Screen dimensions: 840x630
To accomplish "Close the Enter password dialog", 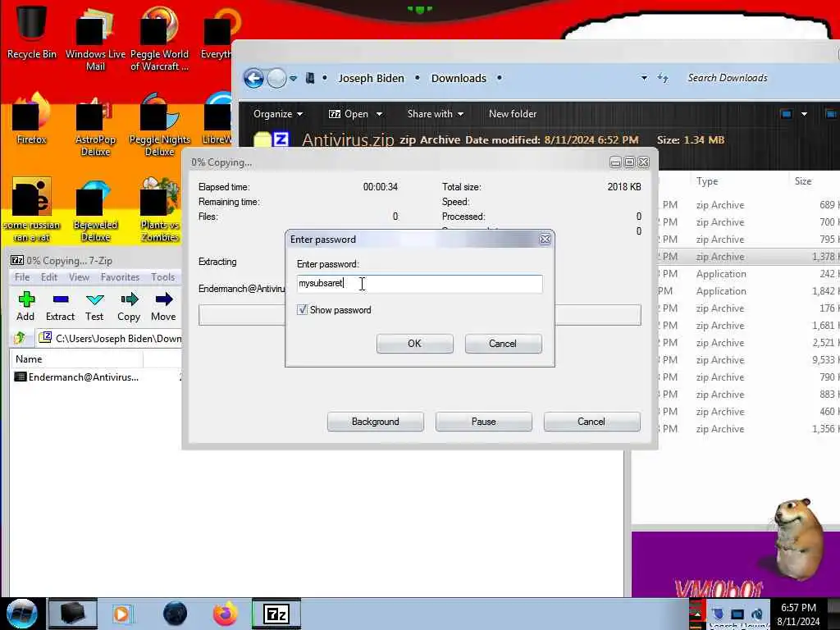I will [545, 240].
